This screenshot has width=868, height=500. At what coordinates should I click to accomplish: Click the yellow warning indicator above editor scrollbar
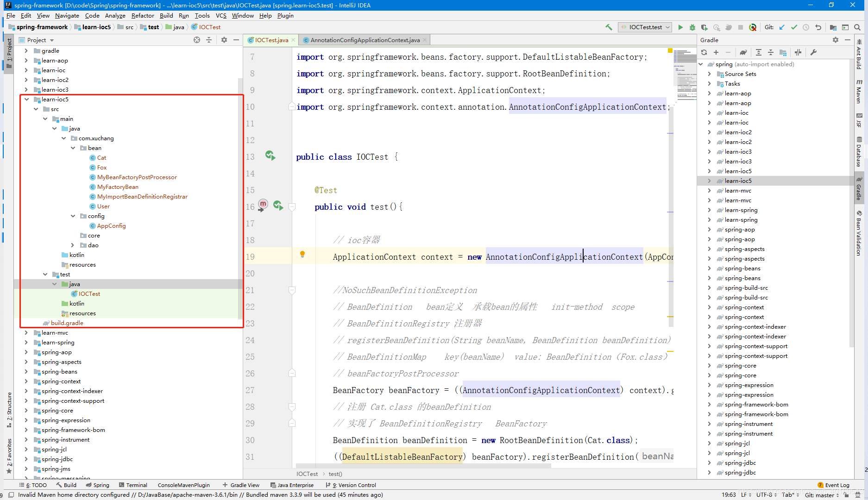(x=670, y=50)
